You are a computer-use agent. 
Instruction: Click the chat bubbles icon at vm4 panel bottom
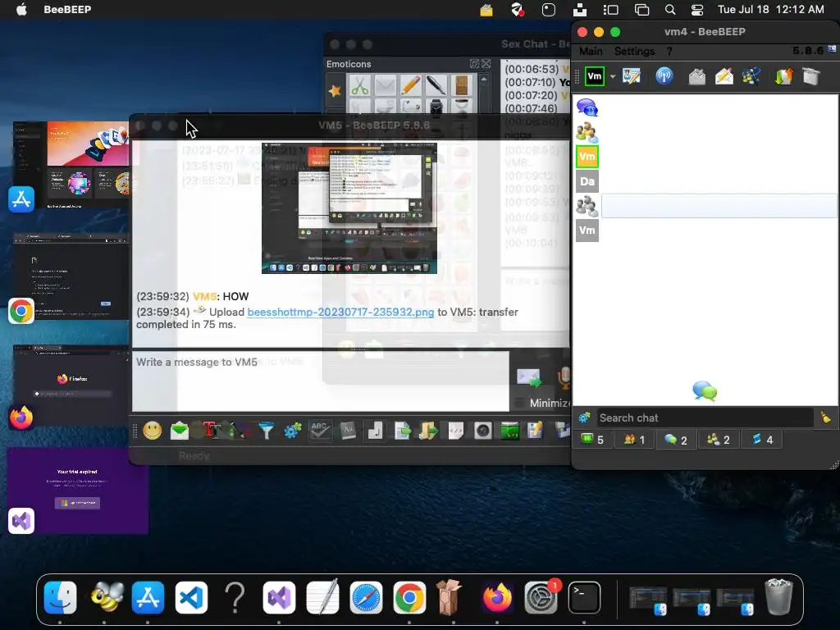tap(705, 391)
